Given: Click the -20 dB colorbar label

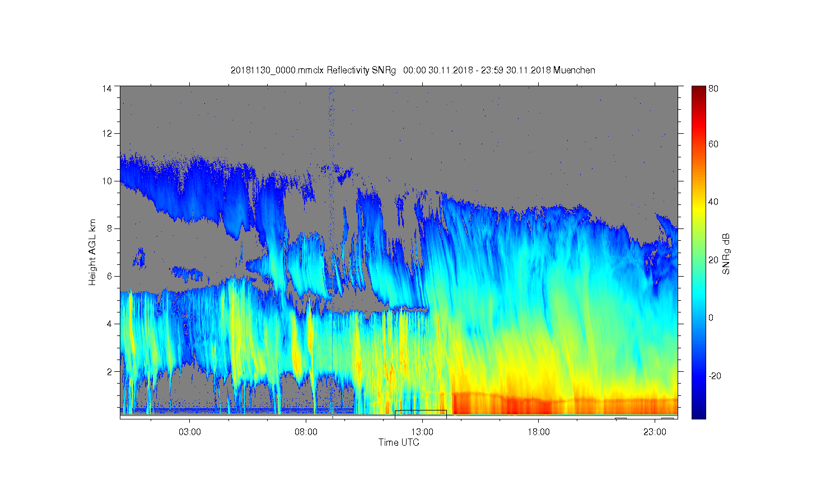Looking at the screenshot, I should click(x=715, y=376).
